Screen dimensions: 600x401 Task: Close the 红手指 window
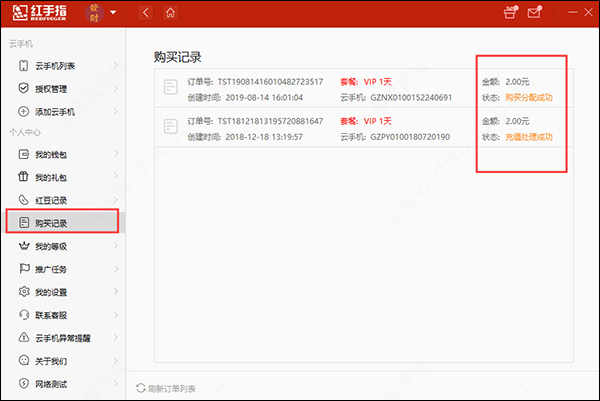(589, 12)
